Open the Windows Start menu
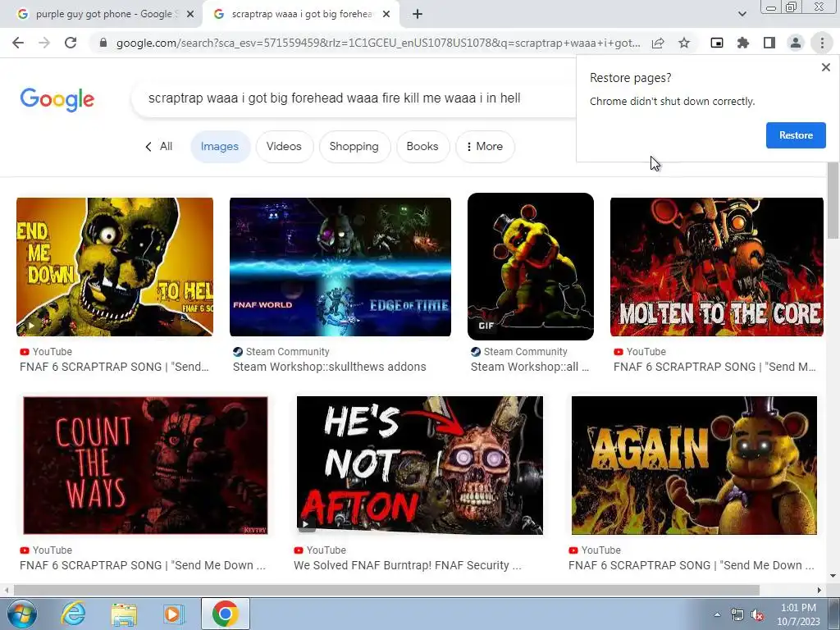The height and width of the screenshot is (630, 840). (x=21, y=614)
